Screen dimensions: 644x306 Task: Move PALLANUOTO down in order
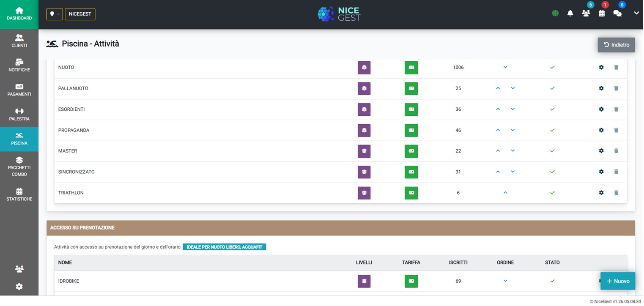(x=512, y=88)
